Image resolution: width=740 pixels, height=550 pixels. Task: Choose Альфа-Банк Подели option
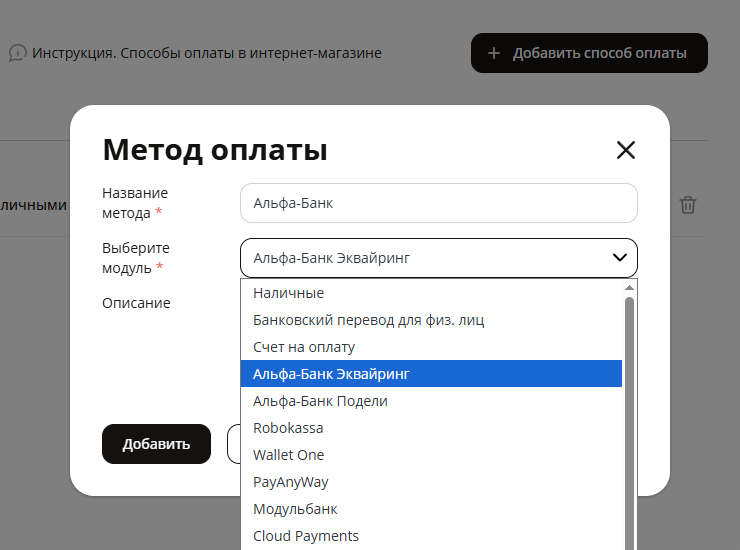pos(431,401)
